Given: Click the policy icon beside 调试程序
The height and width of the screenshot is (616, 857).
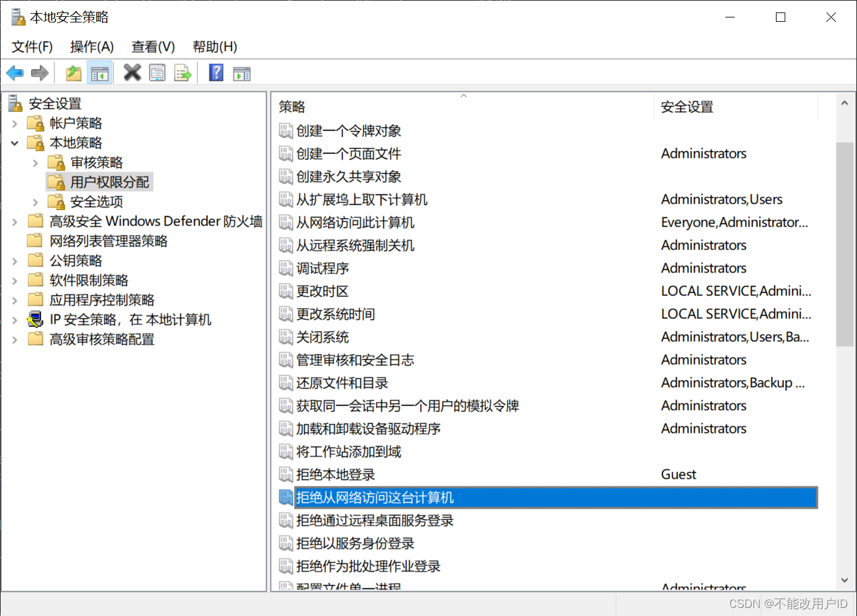Looking at the screenshot, I should click(x=286, y=268).
